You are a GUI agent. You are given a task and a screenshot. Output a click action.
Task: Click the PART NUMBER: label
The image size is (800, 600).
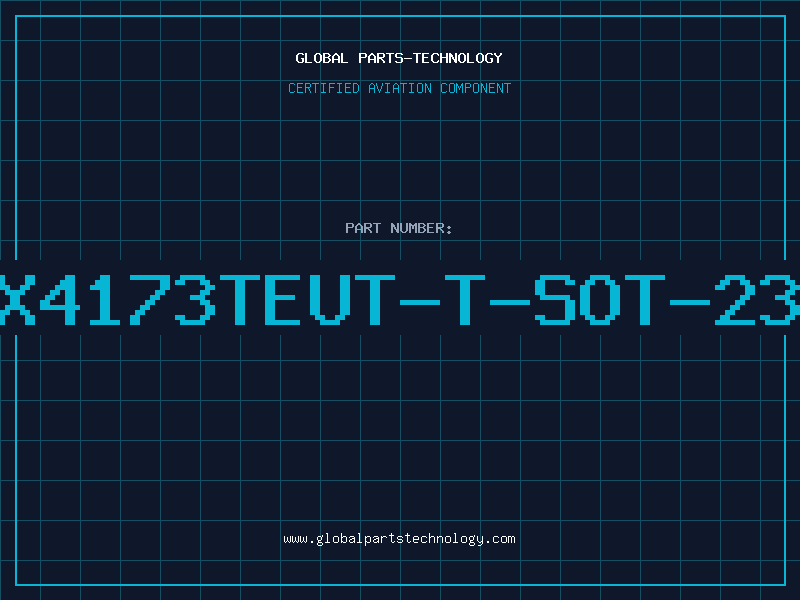[x=399, y=228]
